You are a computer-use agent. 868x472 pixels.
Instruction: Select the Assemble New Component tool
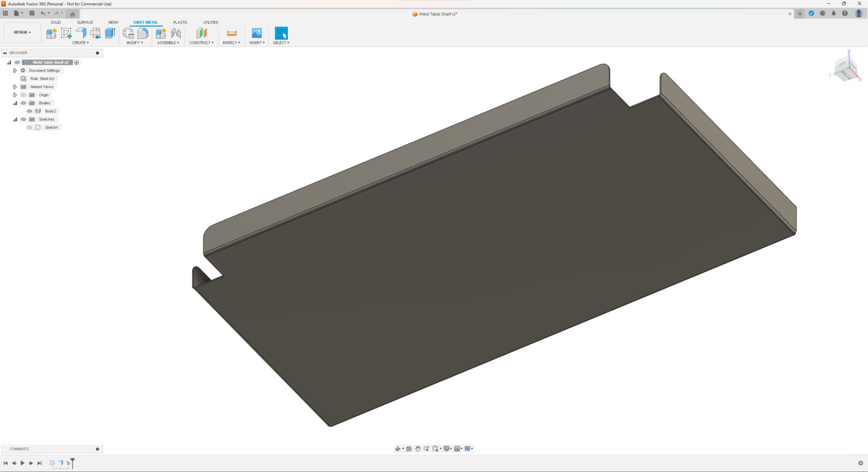pyautogui.click(x=161, y=33)
